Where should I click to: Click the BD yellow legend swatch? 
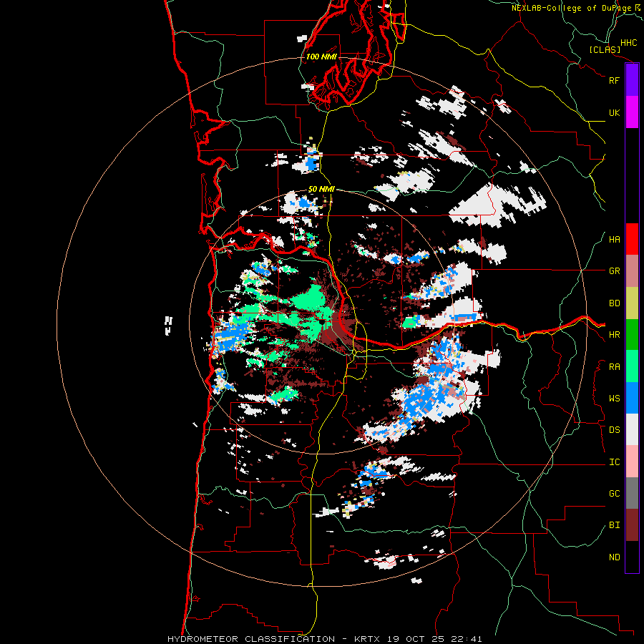(632, 303)
